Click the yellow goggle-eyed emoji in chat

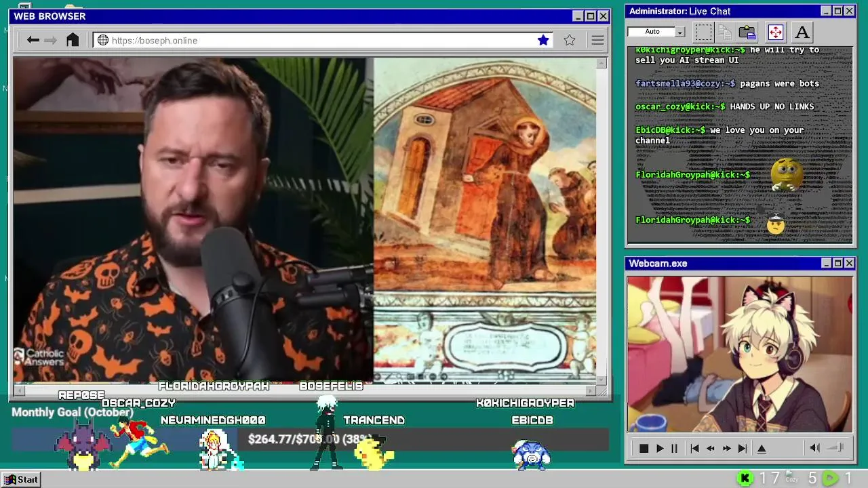pyautogui.click(x=787, y=174)
